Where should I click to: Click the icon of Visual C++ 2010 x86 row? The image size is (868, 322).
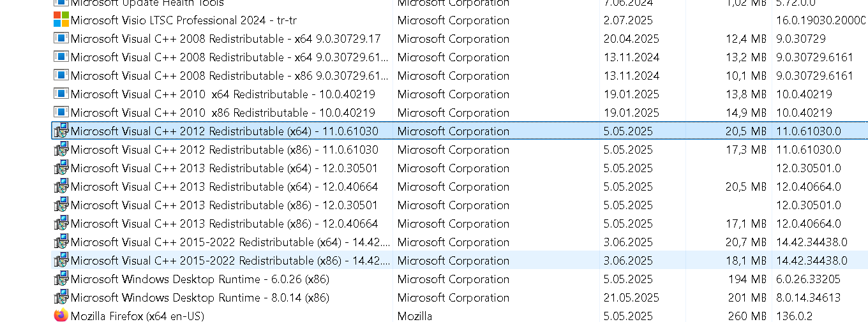(61, 112)
